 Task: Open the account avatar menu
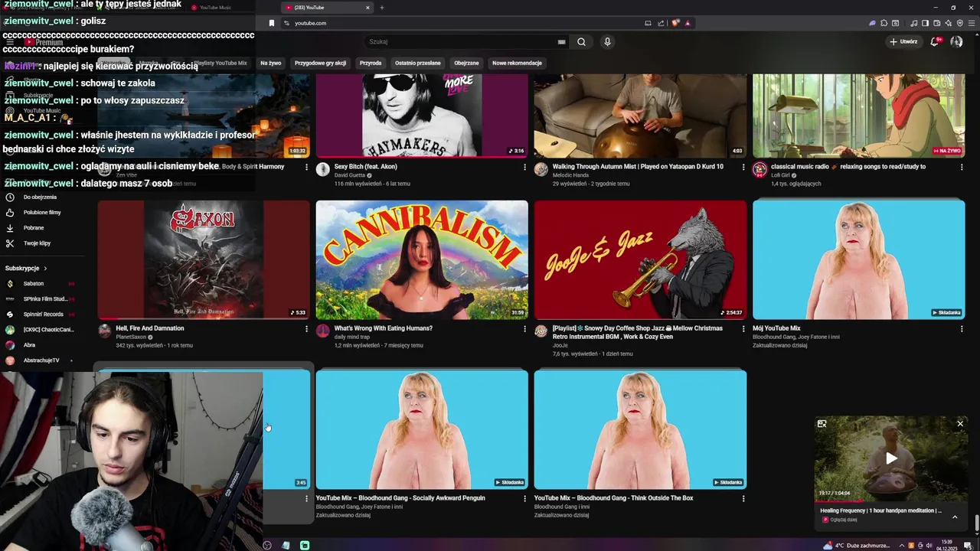click(x=956, y=41)
